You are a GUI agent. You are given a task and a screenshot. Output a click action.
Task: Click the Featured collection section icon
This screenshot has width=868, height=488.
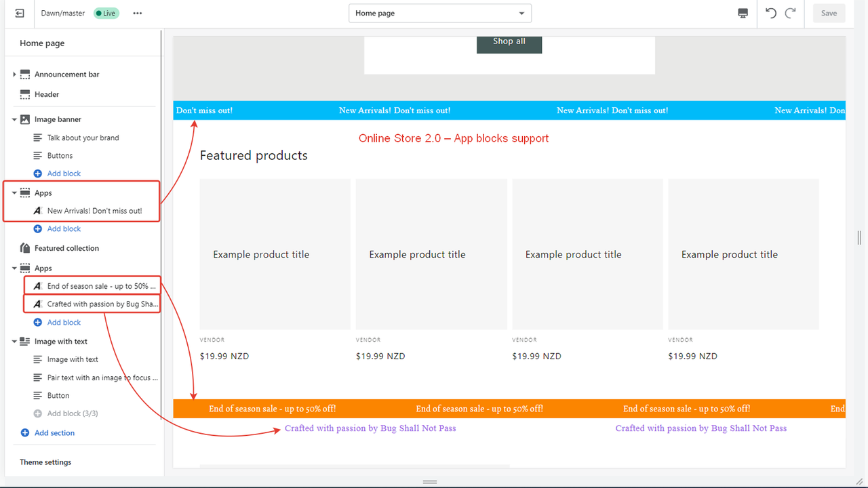click(x=24, y=248)
